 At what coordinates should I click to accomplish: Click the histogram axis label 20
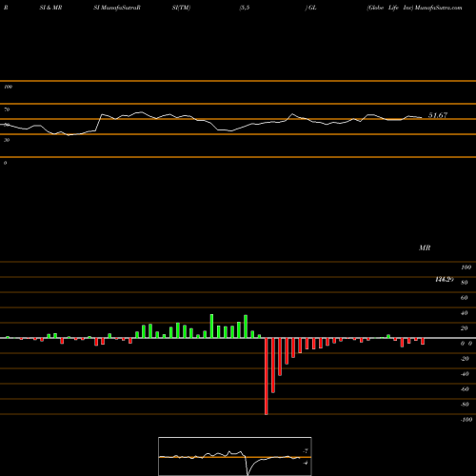[x=465, y=328]
